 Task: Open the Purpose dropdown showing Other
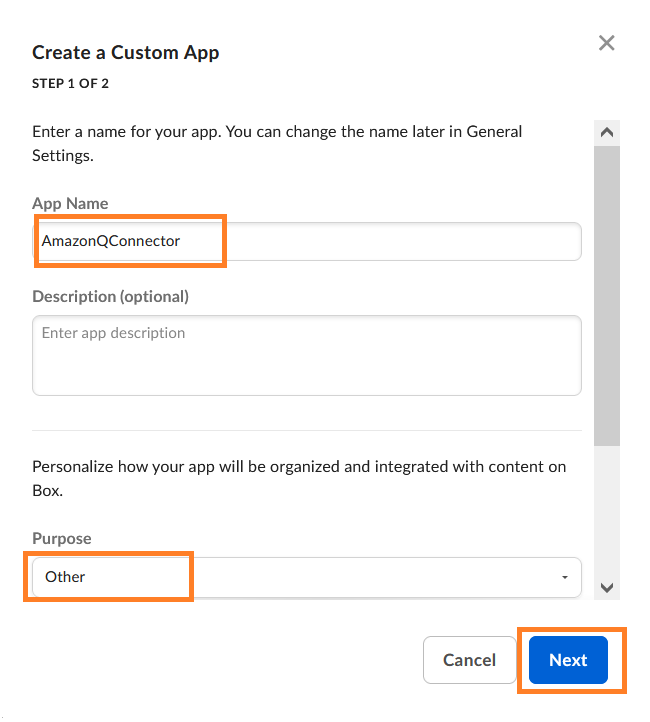300,577
